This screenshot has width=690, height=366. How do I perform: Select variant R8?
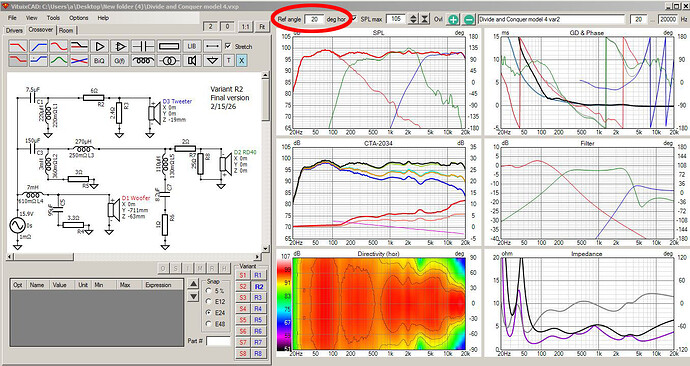pos(258,354)
